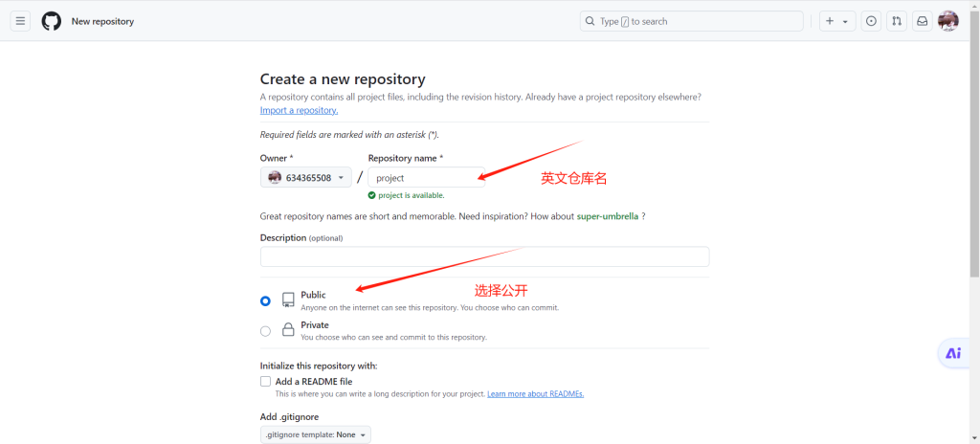Viewport: 980px width, 444px height.
Task: Expand the plus Create new dropdown
Action: point(837,21)
